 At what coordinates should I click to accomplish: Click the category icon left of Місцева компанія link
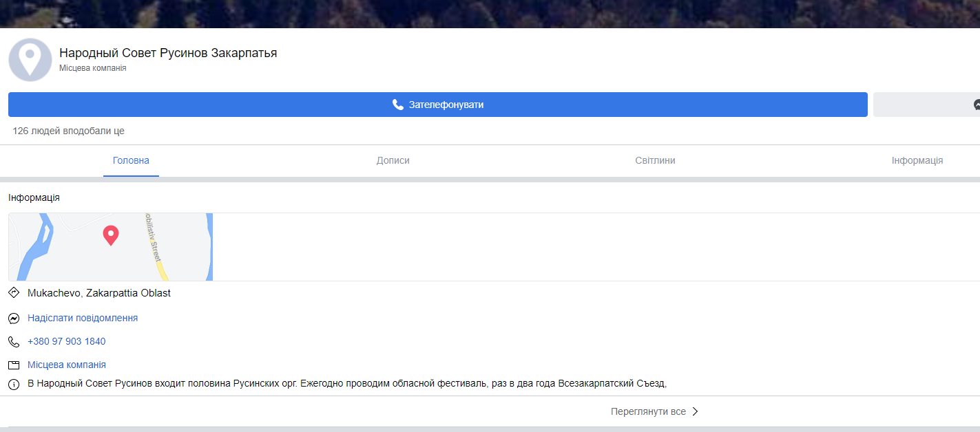point(14,365)
